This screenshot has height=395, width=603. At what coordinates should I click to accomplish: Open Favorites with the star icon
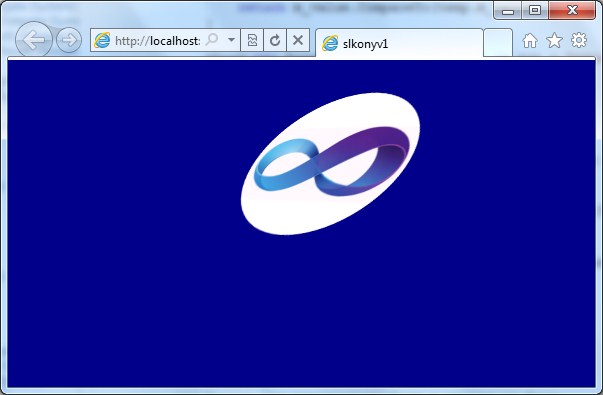(554, 40)
